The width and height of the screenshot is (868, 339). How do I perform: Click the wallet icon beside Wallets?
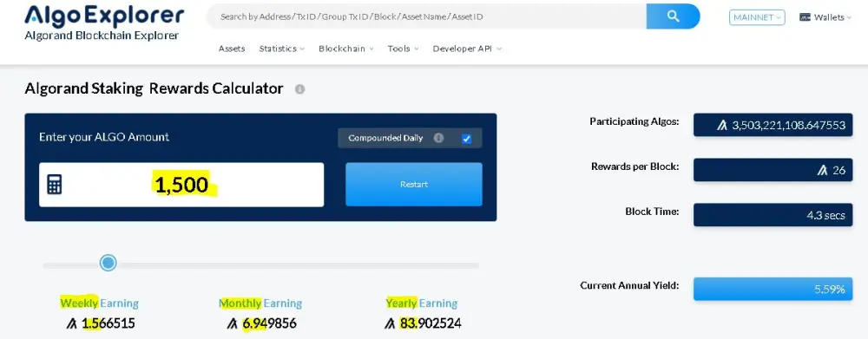coord(805,17)
